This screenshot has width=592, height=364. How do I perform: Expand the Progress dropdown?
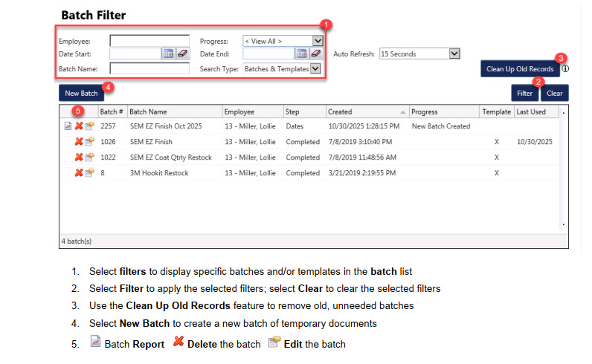318,41
